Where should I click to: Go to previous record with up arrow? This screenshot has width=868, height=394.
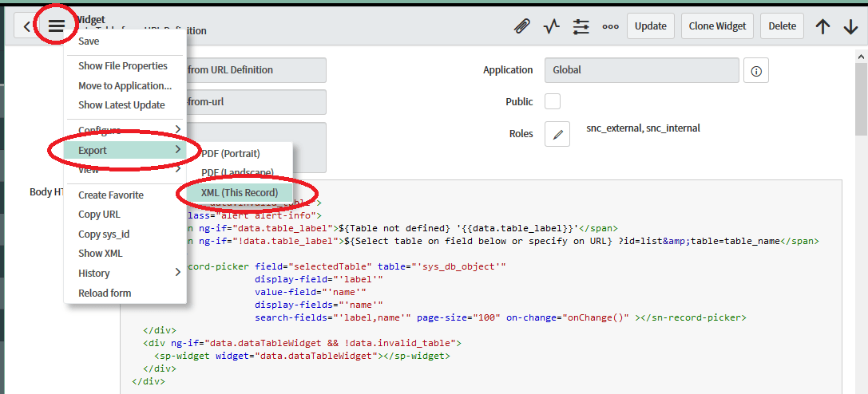tap(822, 26)
